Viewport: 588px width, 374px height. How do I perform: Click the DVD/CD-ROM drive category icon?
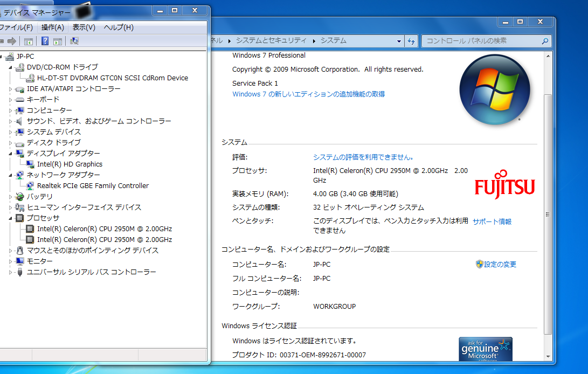click(20, 67)
